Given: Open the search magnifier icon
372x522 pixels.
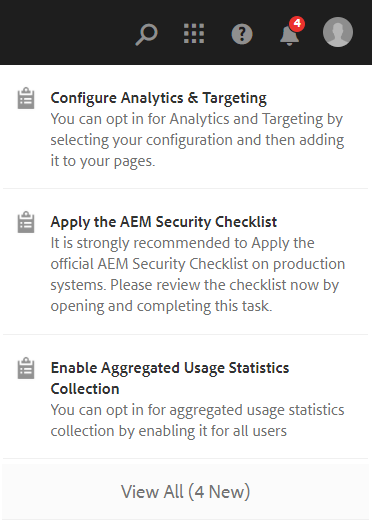Looking at the screenshot, I should [x=146, y=34].
